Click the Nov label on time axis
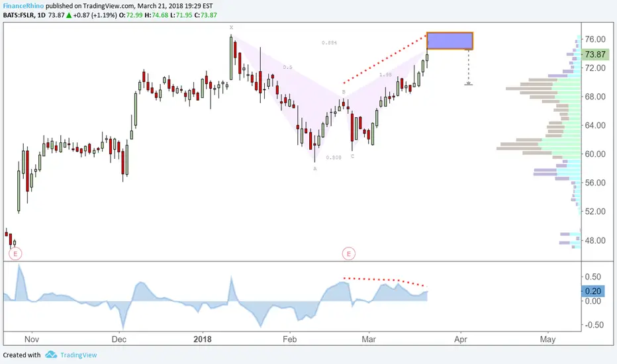 click(32, 340)
